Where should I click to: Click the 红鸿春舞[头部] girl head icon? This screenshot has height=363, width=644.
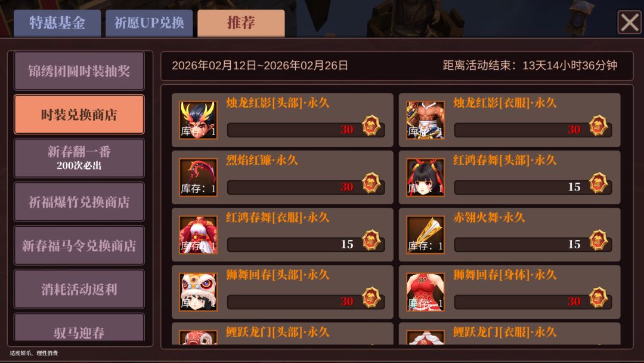425,177
